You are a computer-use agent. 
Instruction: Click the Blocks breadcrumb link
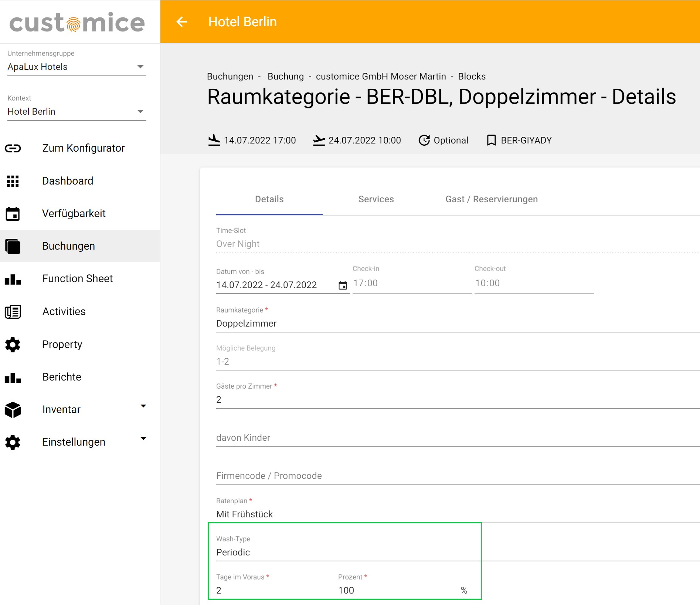(x=472, y=77)
